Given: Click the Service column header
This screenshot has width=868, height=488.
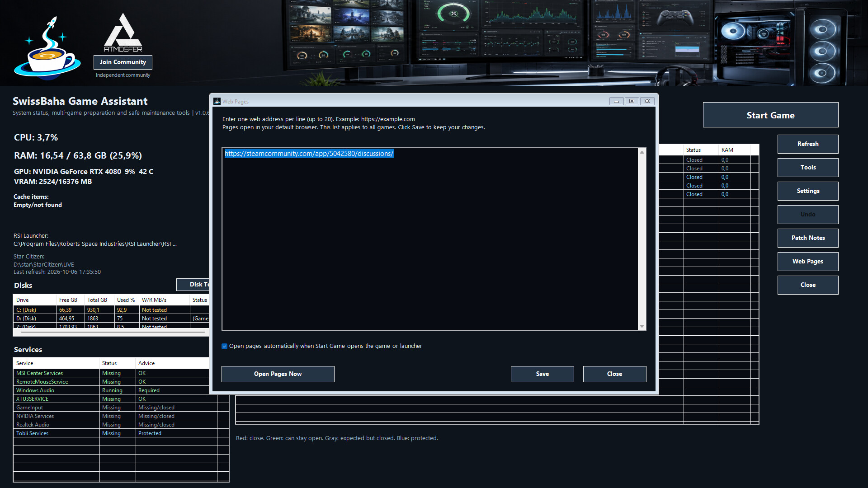Looking at the screenshot, I should pos(56,363).
